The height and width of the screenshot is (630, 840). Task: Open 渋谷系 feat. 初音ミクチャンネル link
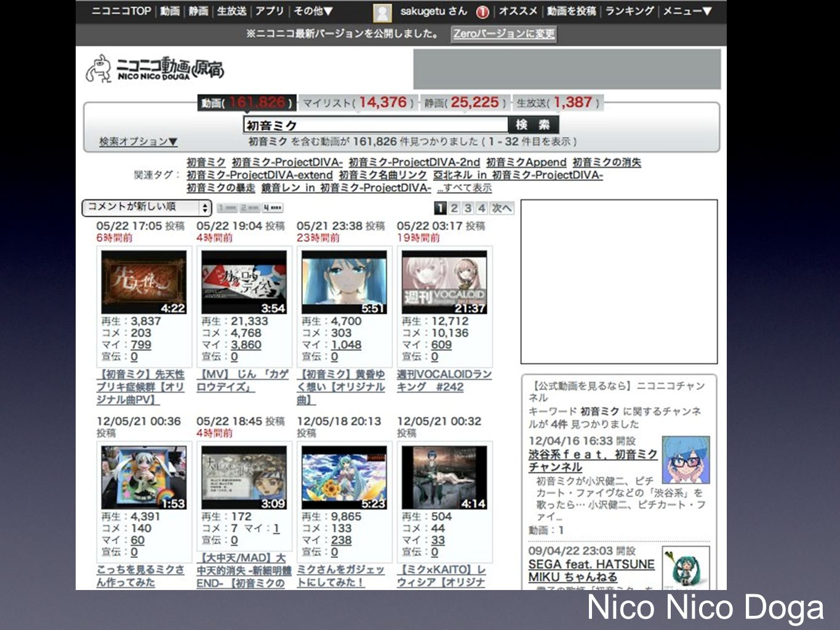click(x=593, y=461)
